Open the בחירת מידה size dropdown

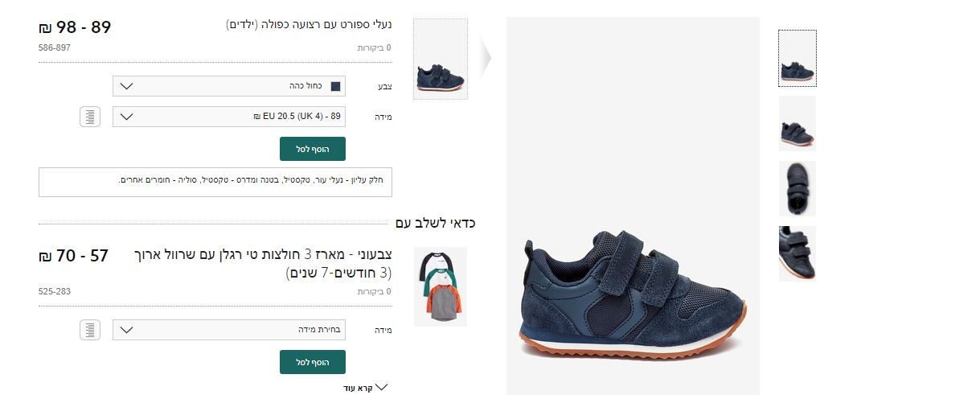tap(229, 330)
